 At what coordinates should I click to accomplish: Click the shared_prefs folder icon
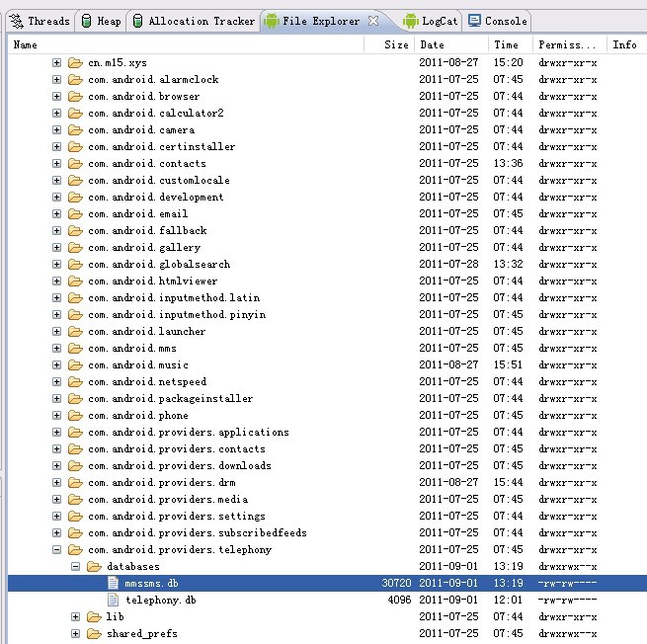point(94,634)
